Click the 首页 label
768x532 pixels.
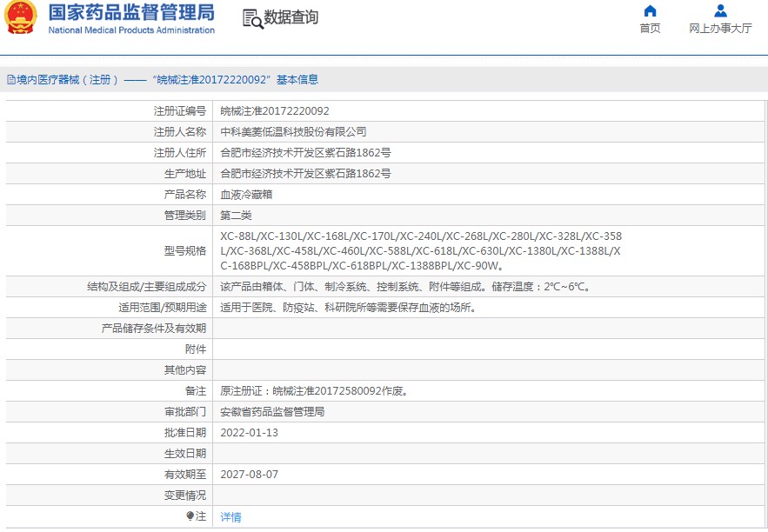tap(650, 29)
